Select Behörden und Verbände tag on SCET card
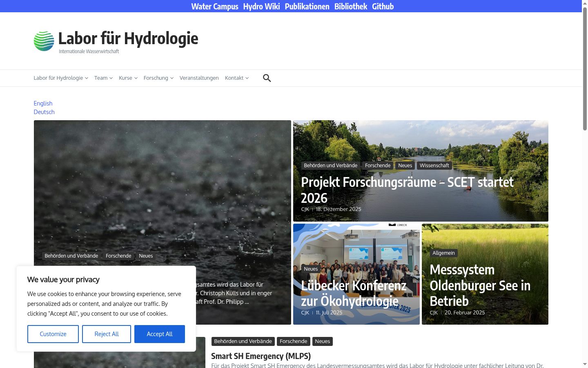This screenshot has width=588, height=368. (331, 166)
